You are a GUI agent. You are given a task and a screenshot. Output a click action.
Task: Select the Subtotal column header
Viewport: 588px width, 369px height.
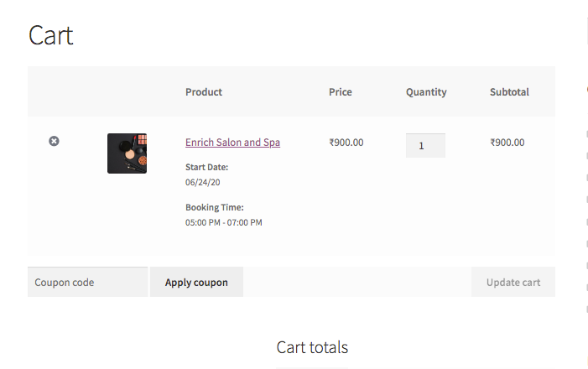(x=509, y=92)
